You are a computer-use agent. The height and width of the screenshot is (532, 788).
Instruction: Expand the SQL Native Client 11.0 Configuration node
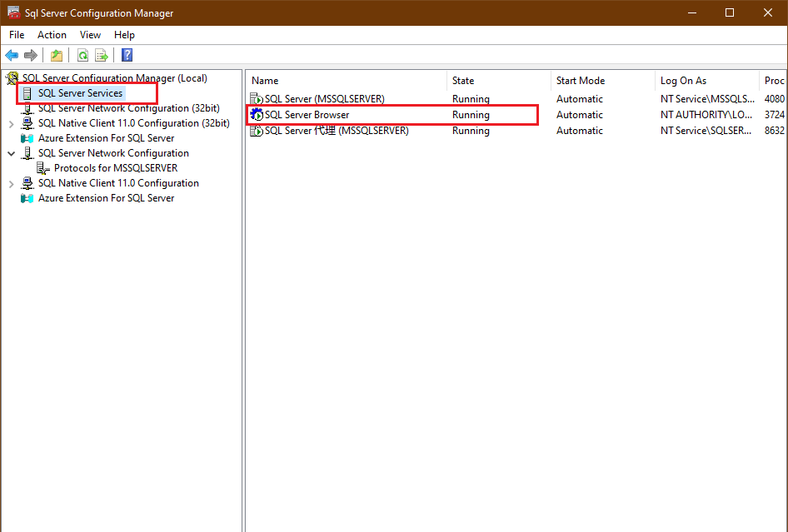point(11,184)
